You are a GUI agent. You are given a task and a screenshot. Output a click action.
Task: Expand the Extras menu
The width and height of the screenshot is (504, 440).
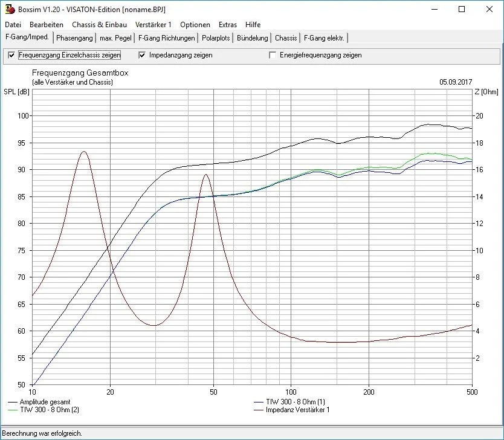point(228,25)
